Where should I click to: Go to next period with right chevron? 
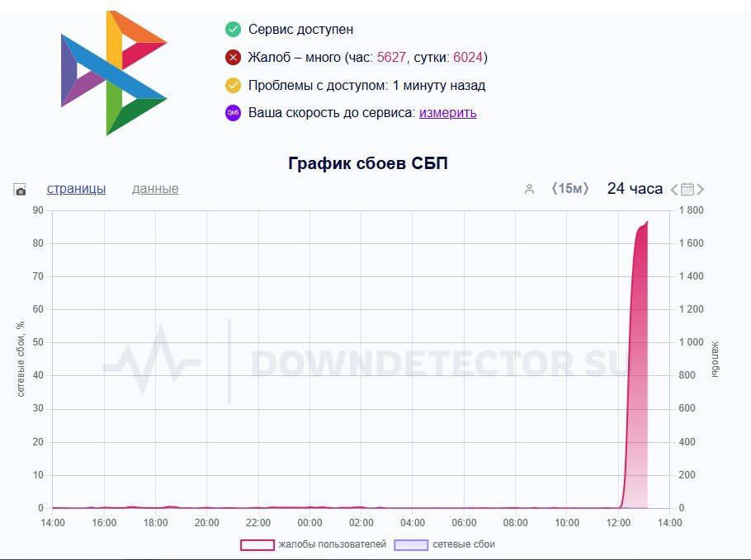pyautogui.click(x=701, y=190)
